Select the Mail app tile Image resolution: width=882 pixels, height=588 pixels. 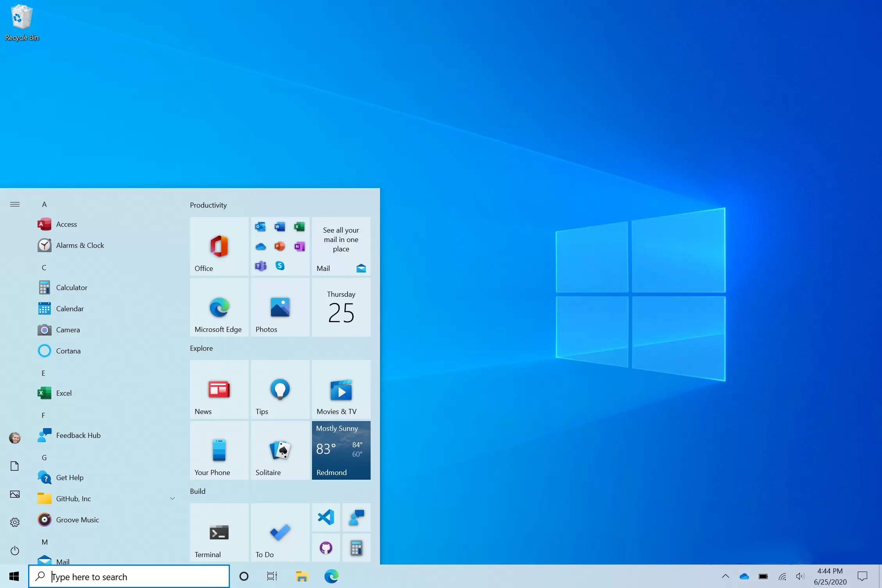click(x=341, y=246)
